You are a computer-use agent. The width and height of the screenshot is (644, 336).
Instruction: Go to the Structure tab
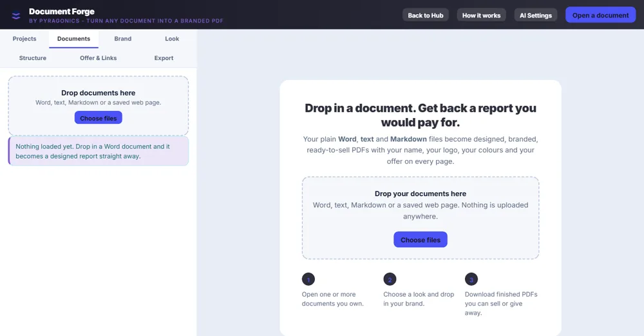(32, 58)
